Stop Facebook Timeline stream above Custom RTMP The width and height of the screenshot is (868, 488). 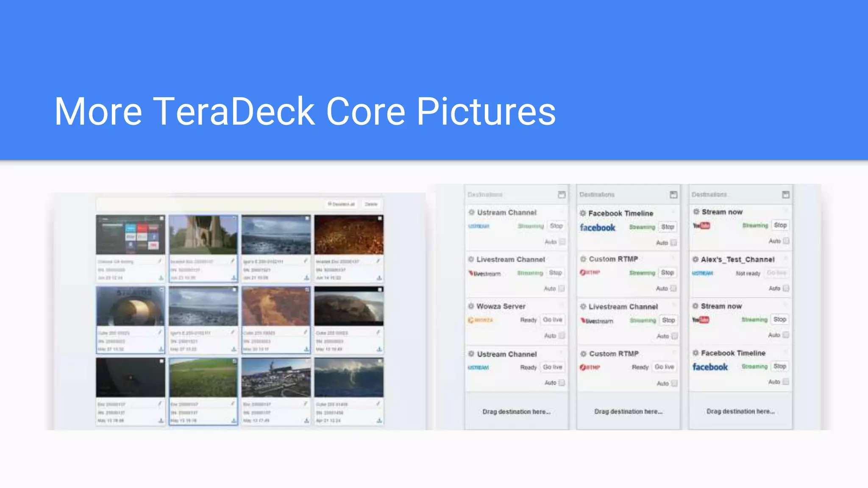[x=668, y=227]
